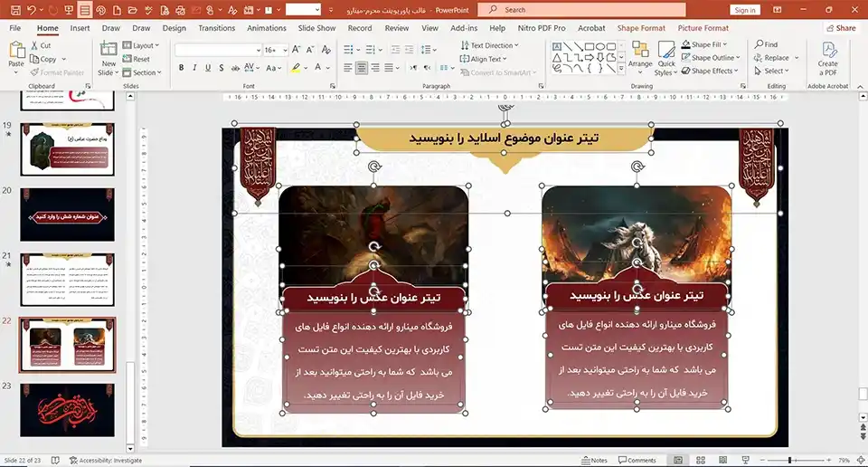Open Align Text dropdown
Viewport: 868px width, 467px height.
(483, 59)
